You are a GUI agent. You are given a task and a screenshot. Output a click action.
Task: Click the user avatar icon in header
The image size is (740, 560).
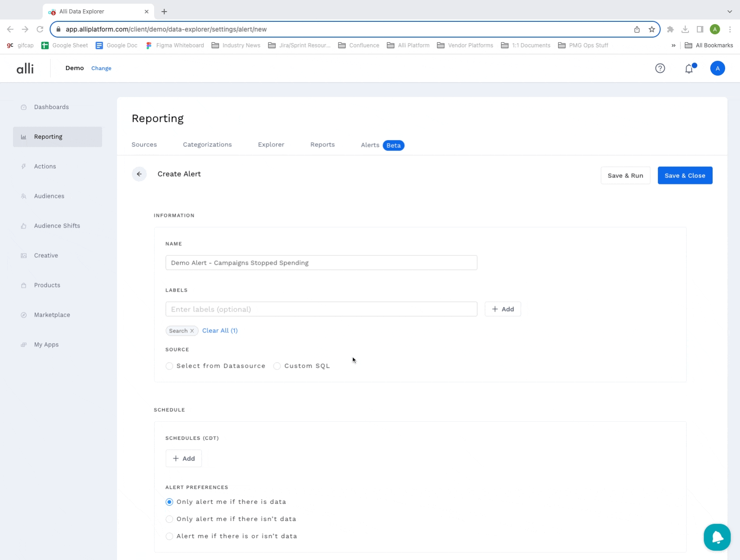point(717,68)
